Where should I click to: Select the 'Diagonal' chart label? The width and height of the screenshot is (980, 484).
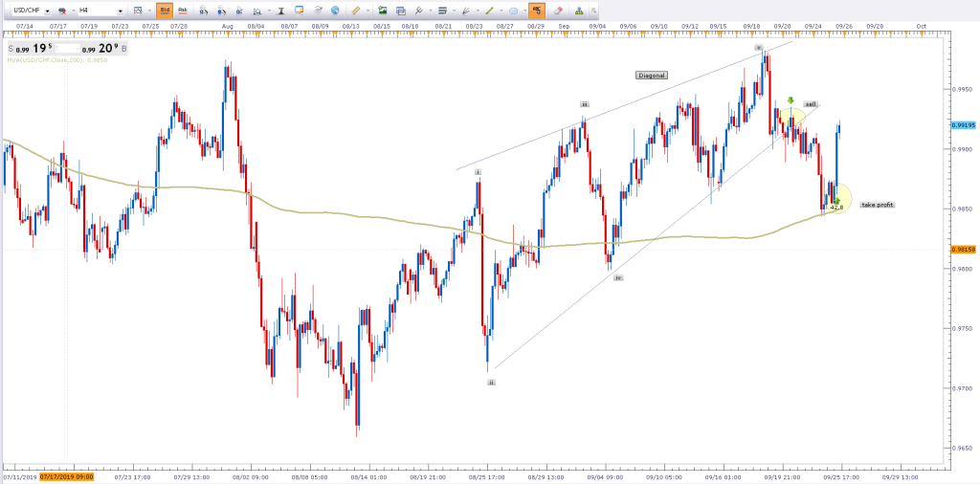tap(652, 75)
